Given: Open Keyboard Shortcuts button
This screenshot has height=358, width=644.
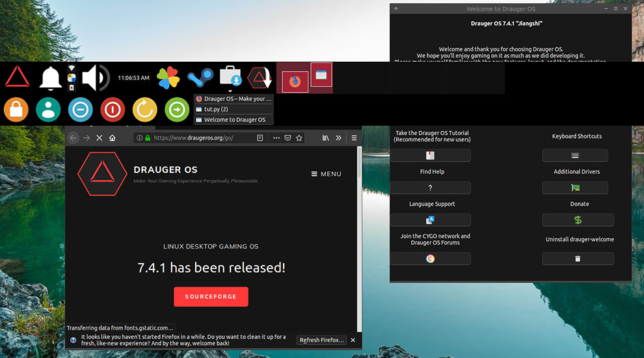Looking at the screenshot, I should point(575,156).
